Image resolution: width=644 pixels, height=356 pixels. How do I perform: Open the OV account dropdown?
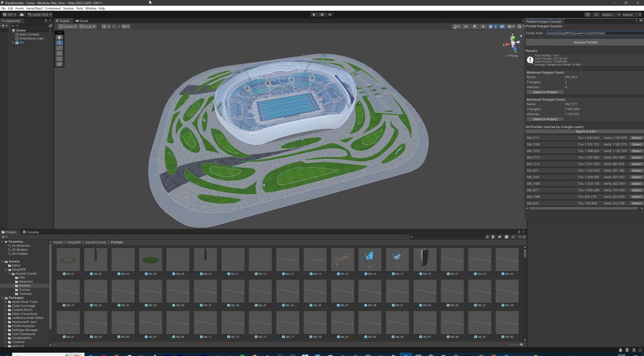click(10, 14)
